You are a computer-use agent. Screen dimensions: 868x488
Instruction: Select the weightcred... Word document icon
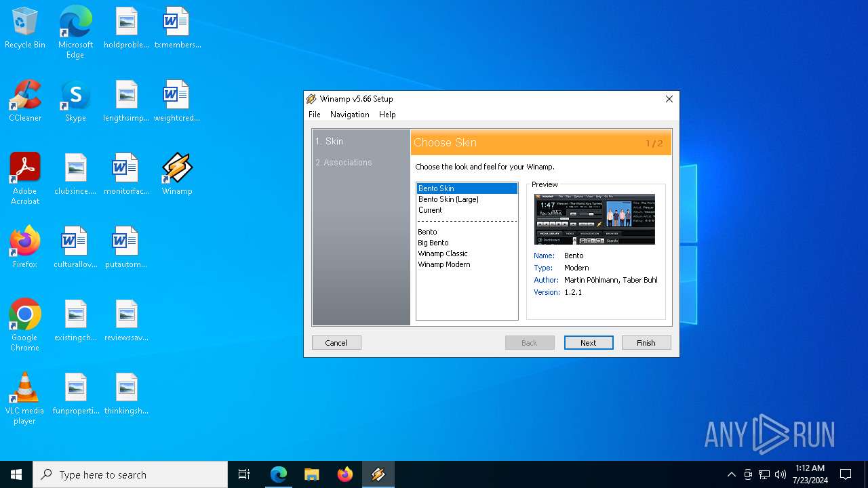pyautogui.click(x=177, y=102)
